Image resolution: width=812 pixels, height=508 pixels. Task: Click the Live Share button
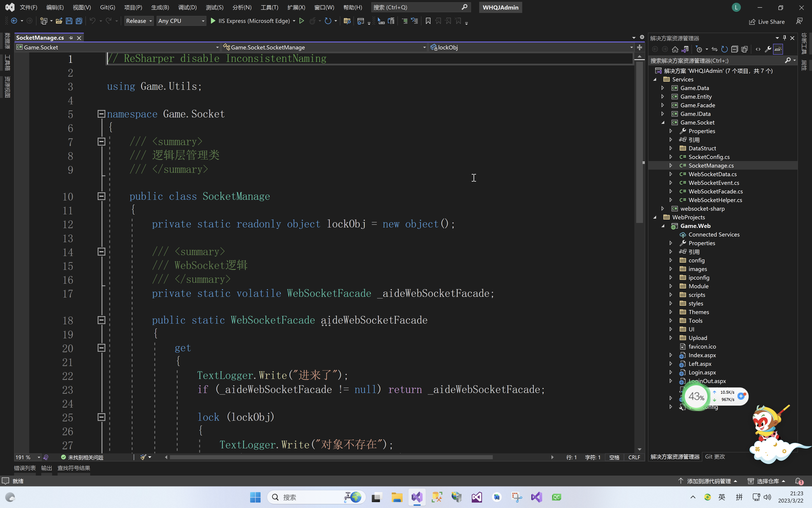767,22
